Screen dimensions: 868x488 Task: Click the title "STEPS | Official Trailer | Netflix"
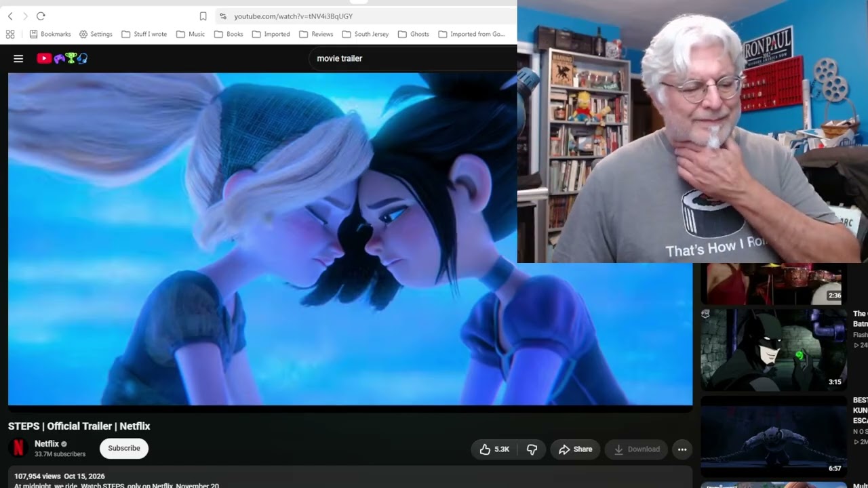coord(79,426)
